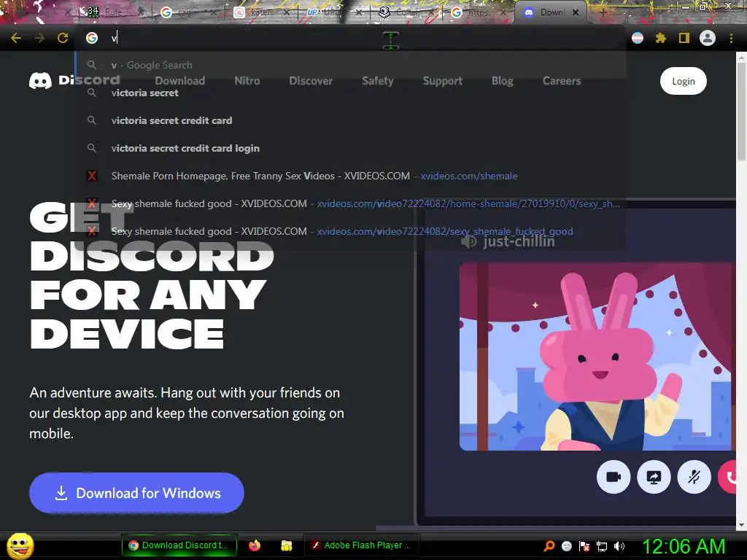Image resolution: width=747 pixels, height=560 pixels.
Task: Click the Download for Windows button
Action: pos(136,493)
